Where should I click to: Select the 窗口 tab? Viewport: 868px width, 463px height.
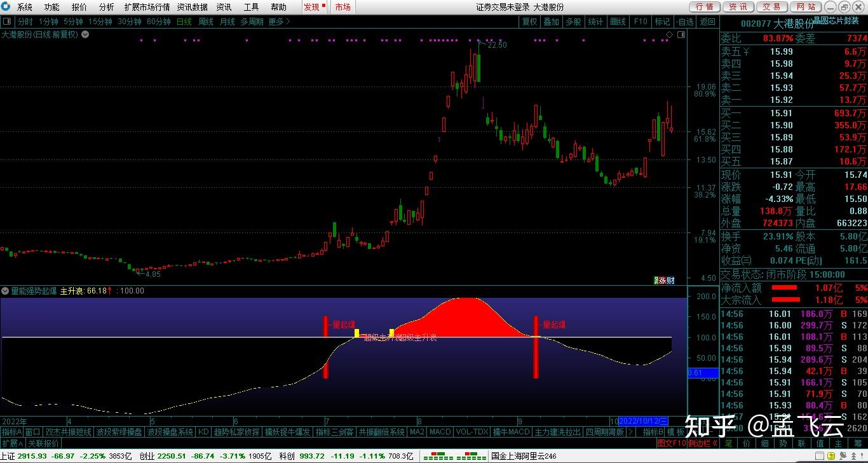(33, 432)
